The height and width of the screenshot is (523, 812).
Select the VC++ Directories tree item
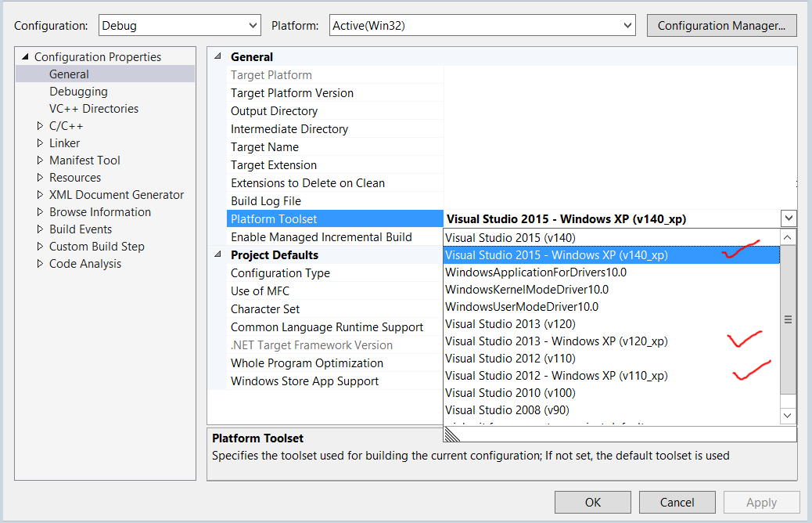[x=93, y=109]
